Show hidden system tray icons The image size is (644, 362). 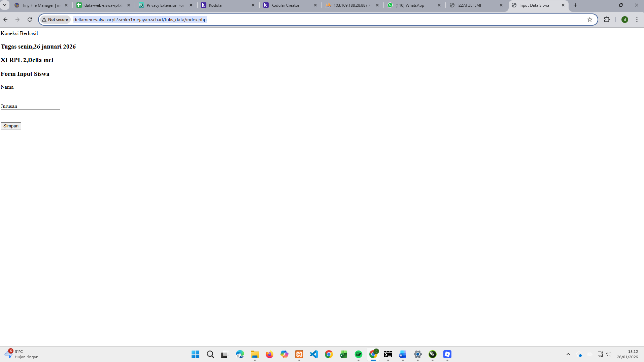[x=568, y=354]
